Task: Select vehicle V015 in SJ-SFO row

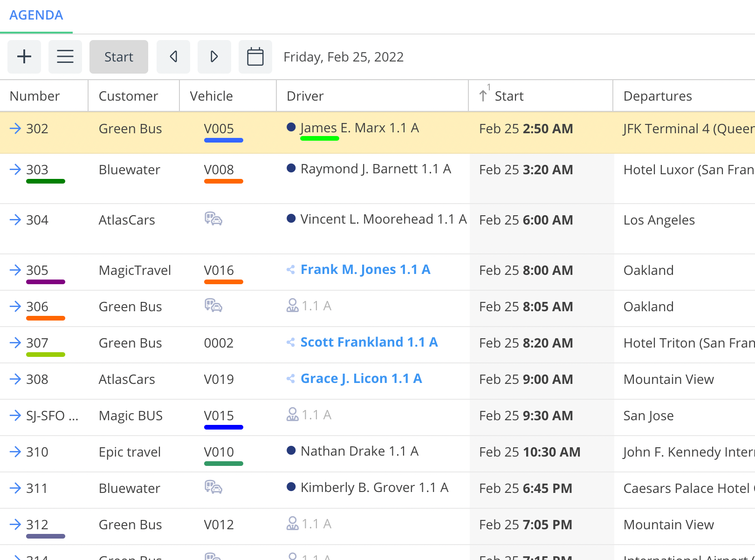Action: click(x=219, y=416)
